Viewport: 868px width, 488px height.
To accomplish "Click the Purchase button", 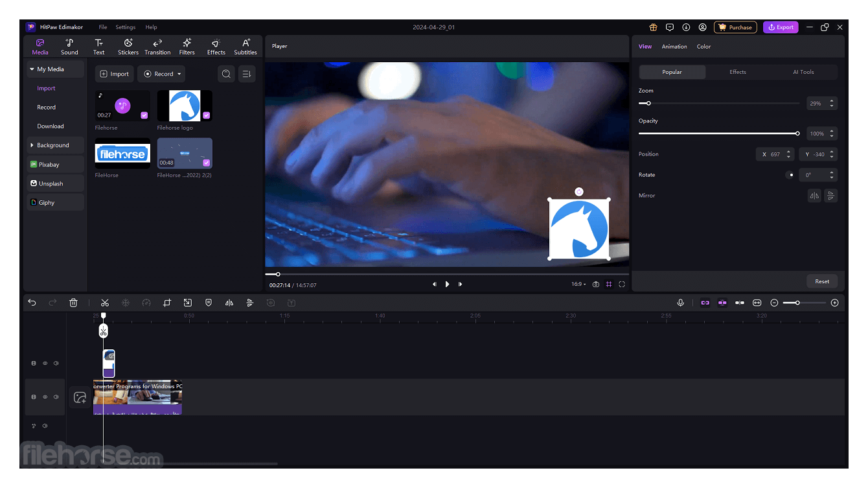I will tap(735, 27).
